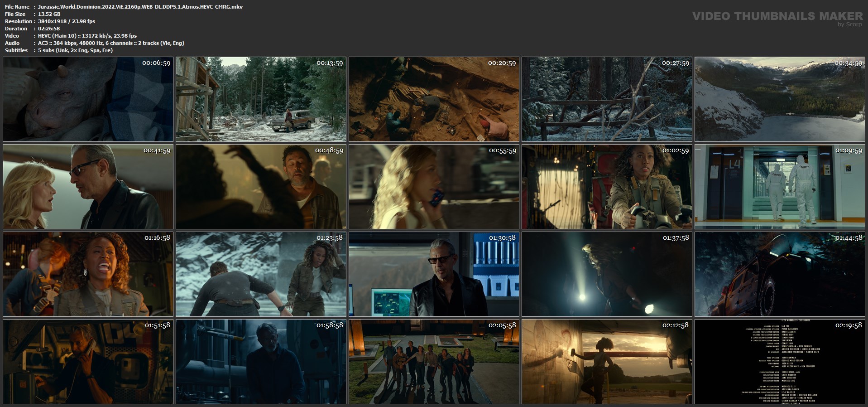Image resolution: width=868 pixels, height=407 pixels.
Task: Click the file name ending in CMRG.mkv
Action: point(140,7)
